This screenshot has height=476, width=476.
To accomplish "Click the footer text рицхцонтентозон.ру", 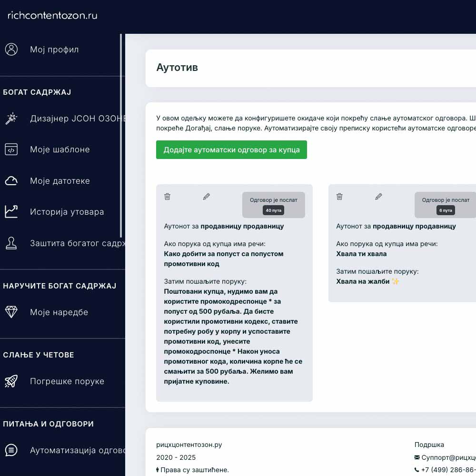I will [189, 445].
